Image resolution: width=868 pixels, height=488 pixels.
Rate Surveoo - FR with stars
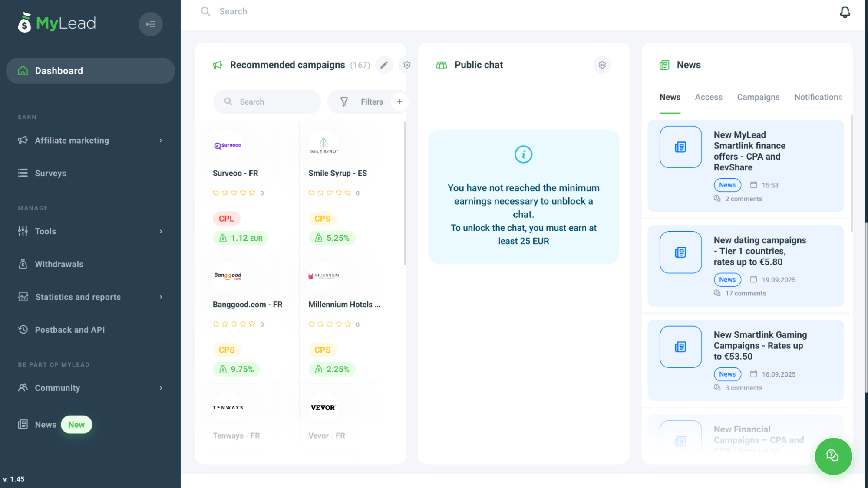tap(234, 193)
